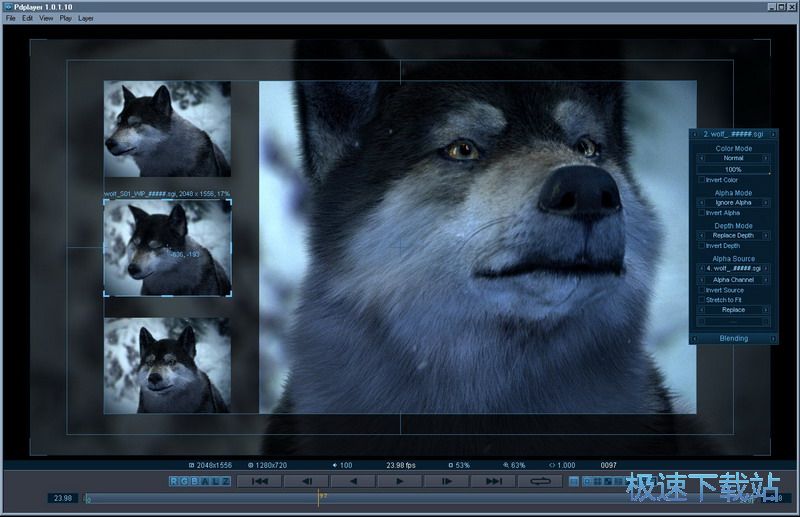Click the Ignore Alpha mode value
Screen dimensions: 800x517
(733, 203)
